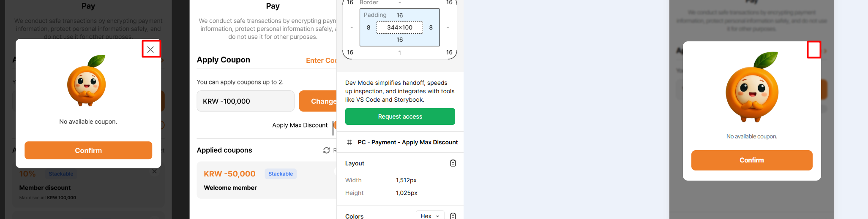
Task: Toggle the Apply Max Discount switch
Action: (334, 125)
